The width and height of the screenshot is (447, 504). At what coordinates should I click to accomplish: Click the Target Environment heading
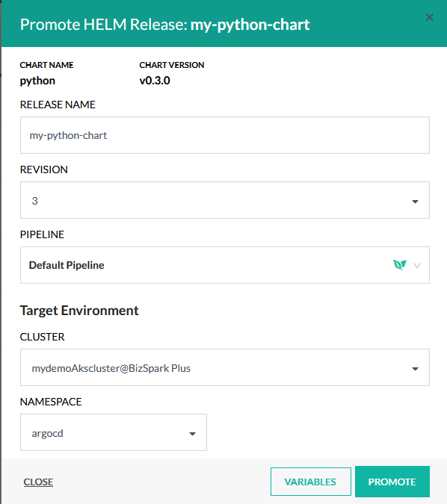point(79,311)
